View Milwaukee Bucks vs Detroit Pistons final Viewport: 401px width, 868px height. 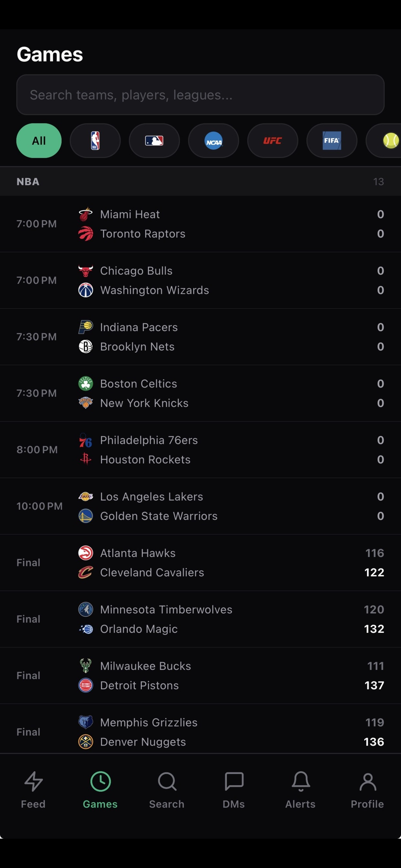click(x=200, y=675)
